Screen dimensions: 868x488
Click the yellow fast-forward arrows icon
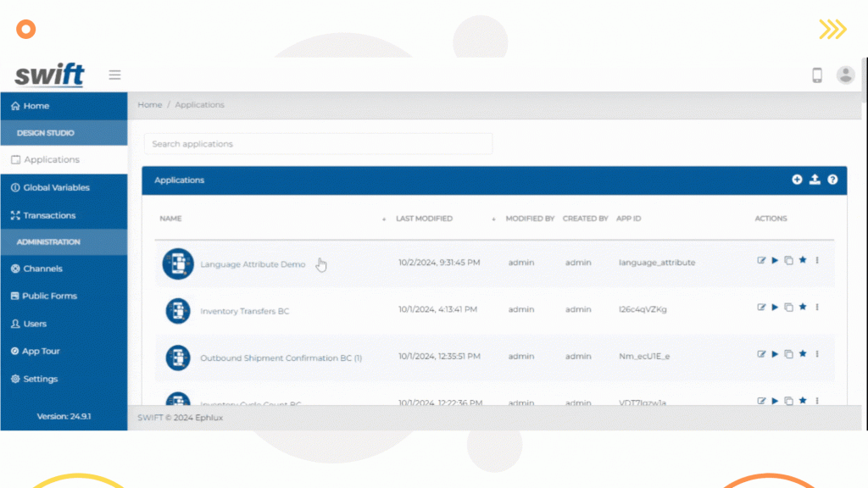(832, 29)
